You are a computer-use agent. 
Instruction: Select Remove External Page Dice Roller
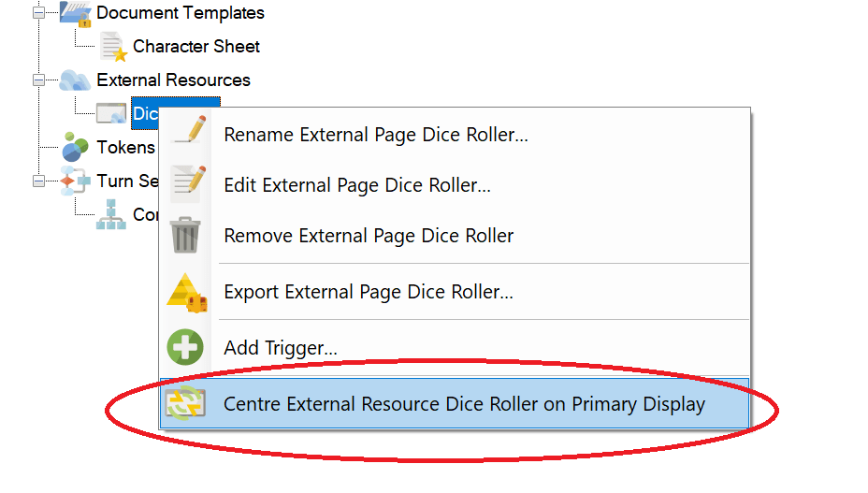pyautogui.click(x=369, y=236)
